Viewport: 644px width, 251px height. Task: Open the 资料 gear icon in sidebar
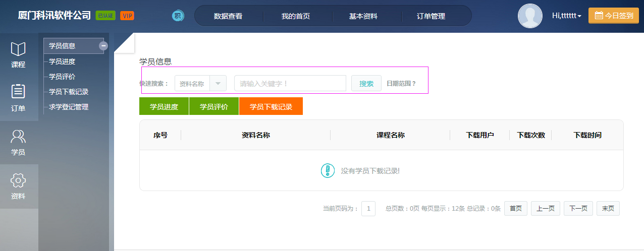click(18, 180)
